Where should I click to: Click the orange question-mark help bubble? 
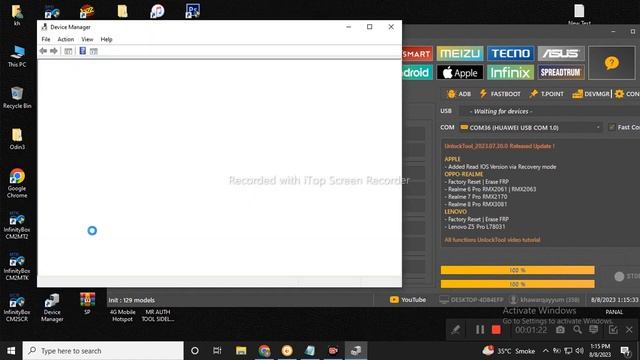611,63
